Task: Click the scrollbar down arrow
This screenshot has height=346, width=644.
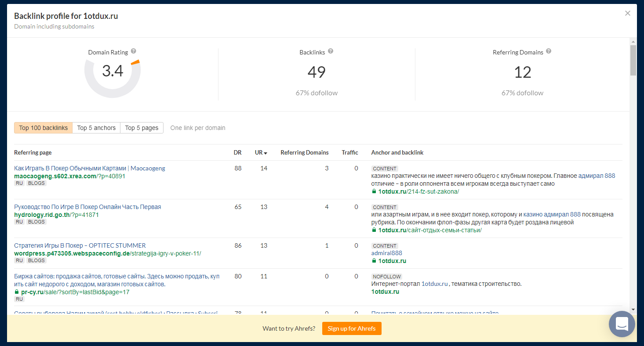Action: click(633, 310)
